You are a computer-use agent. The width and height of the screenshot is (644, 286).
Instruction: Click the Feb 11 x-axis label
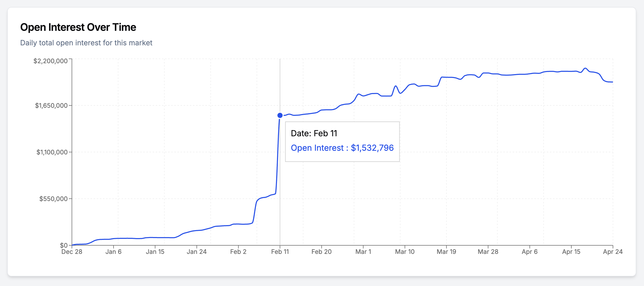[x=280, y=252]
